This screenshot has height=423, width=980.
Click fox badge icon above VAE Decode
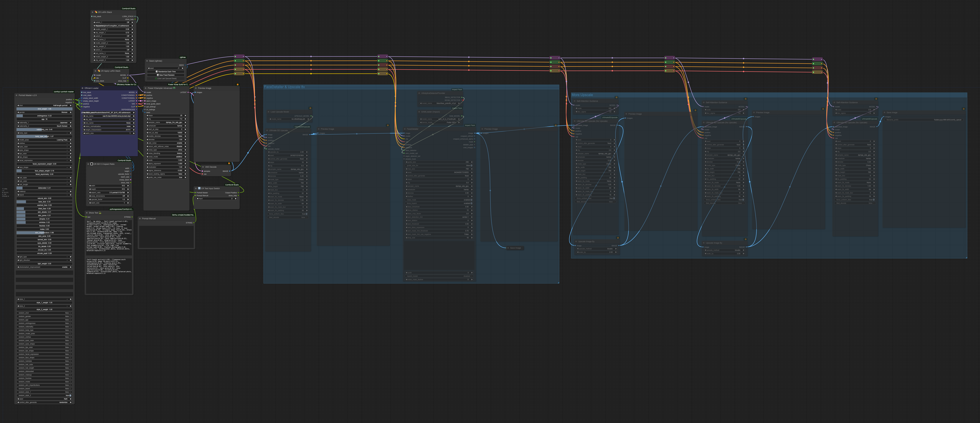(229, 163)
